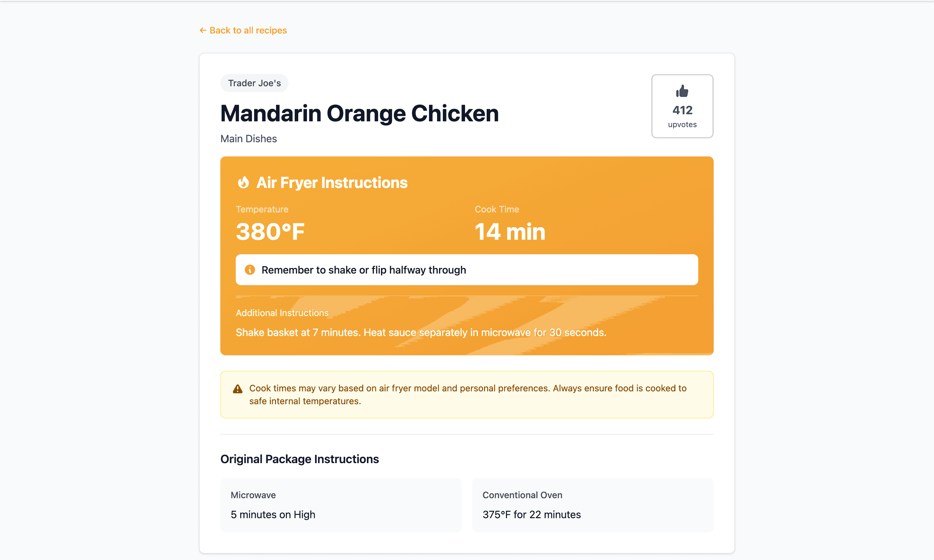Click the thumbs up upvote icon
This screenshot has height=560, width=934.
682,91
